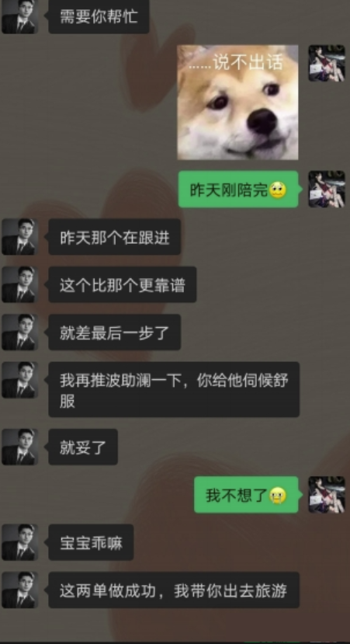The width and height of the screenshot is (350, 644).
Task: Tap sender avatar beside '需要你帮忙' message
Action: pos(20,16)
